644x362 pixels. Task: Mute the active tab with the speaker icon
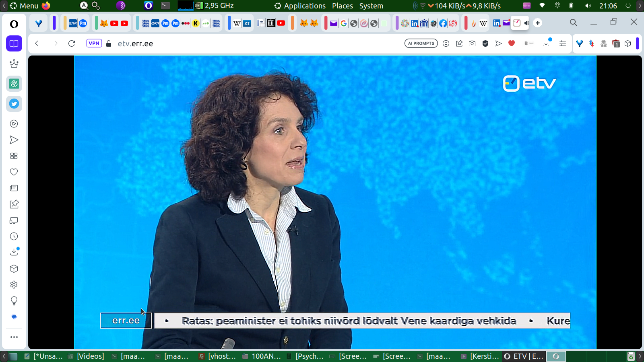(526, 23)
